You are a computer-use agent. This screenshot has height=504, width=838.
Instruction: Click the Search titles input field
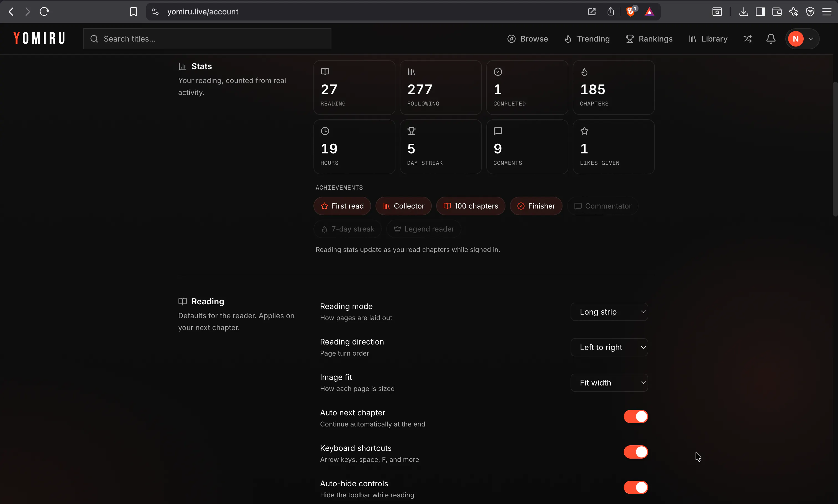207,39
